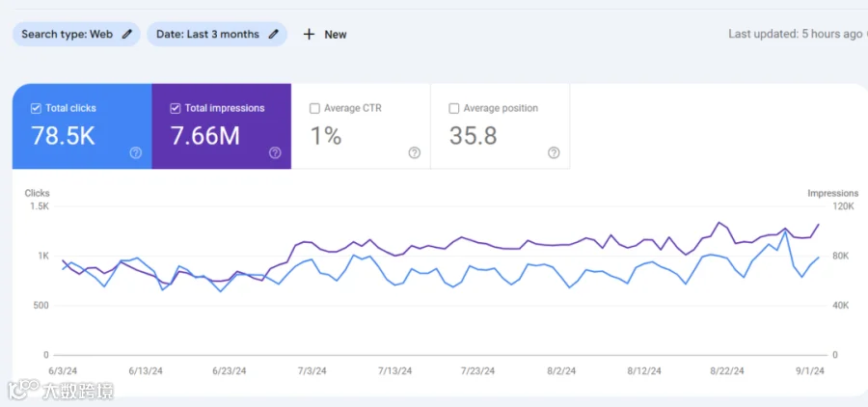868x407 pixels.
Task: Click purple impressions line peak near 8/22/24
Action: [x=719, y=223]
